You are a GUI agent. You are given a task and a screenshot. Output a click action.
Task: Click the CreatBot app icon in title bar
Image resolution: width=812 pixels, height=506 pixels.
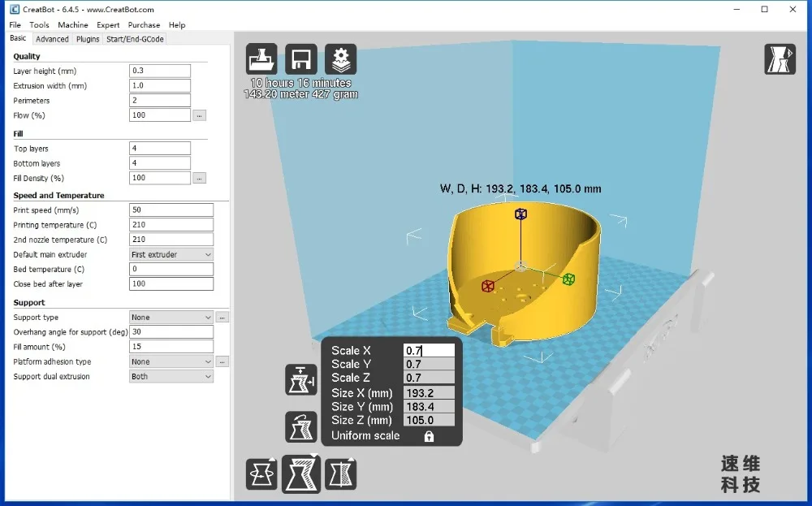15,9
